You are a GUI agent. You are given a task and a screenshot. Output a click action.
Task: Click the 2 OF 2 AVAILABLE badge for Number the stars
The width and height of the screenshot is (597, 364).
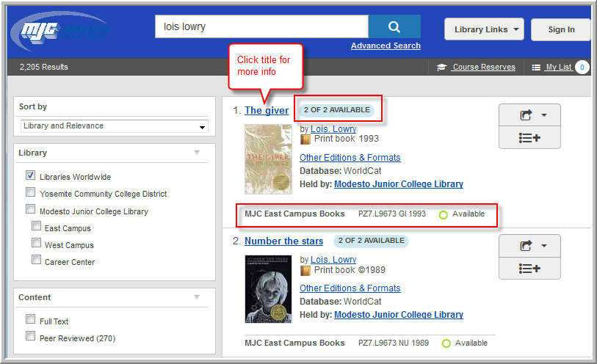coord(372,241)
